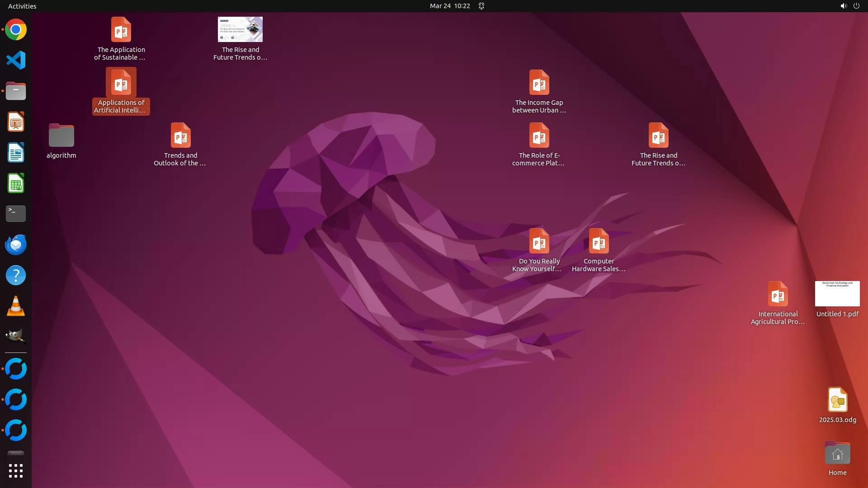Select the Computer Hardware Sales presentation file
Screen dimensions: 868x488
[599, 241]
